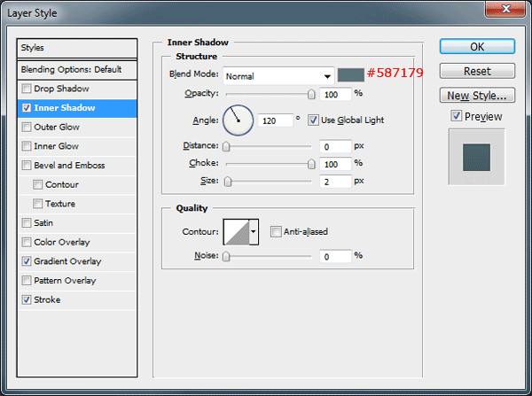
Task: Click the Size value field
Action: click(x=335, y=182)
